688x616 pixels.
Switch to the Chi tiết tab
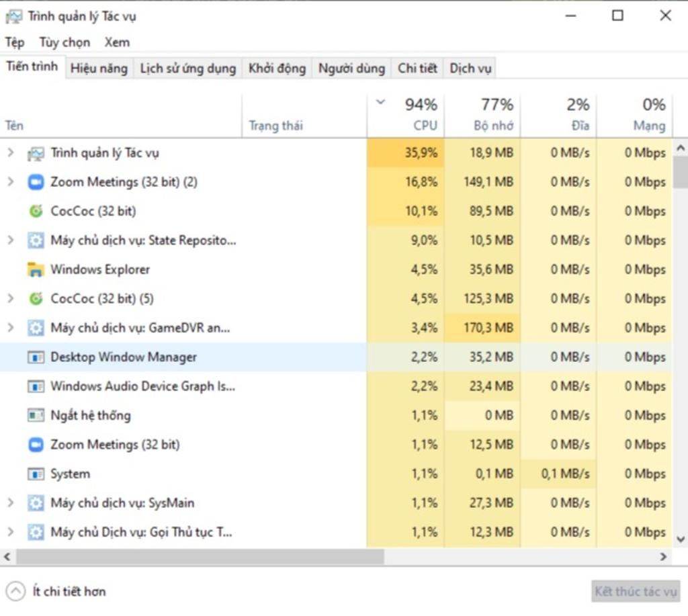pos(417,69)
